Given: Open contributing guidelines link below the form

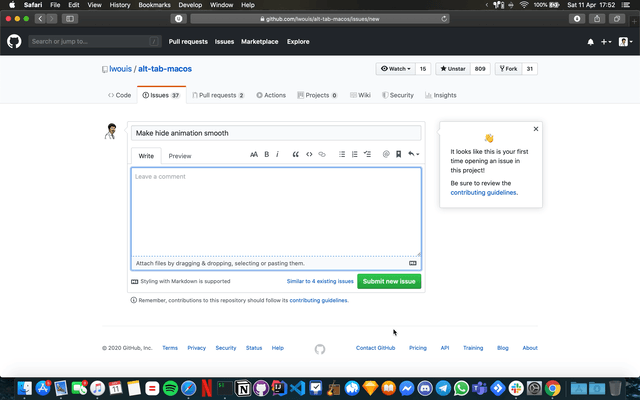Looking at the screenshot, I should [318, 300].
